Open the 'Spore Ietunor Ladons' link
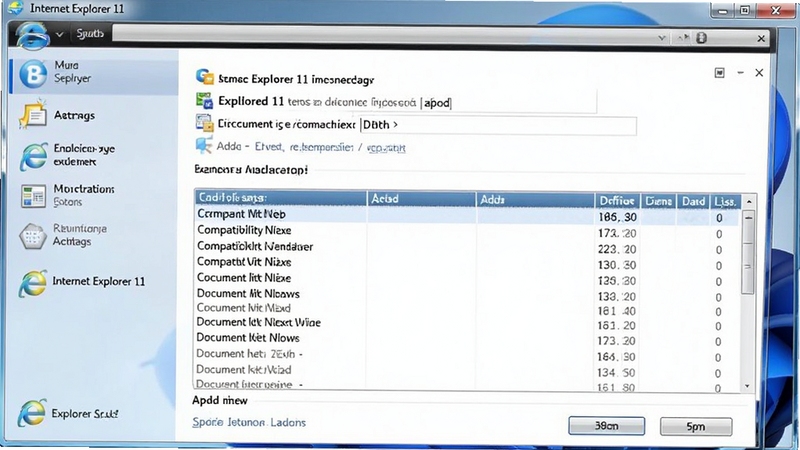Image resolution: width=800 pixels, height=450 pixels. 249,422
